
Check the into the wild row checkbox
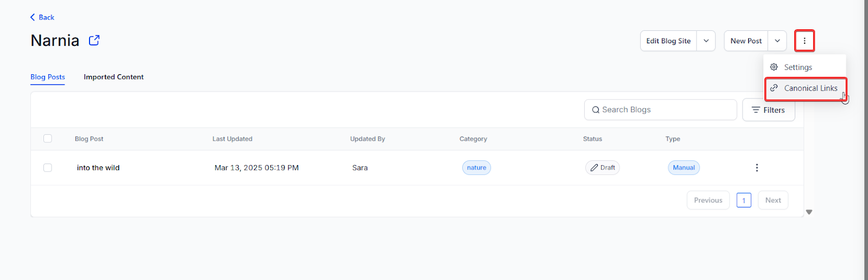coord(48,168)
